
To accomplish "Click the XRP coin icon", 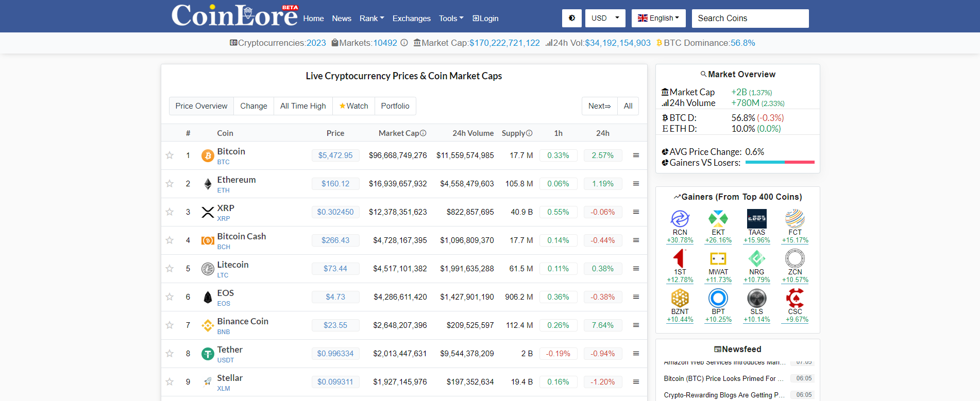I will 208,212.
